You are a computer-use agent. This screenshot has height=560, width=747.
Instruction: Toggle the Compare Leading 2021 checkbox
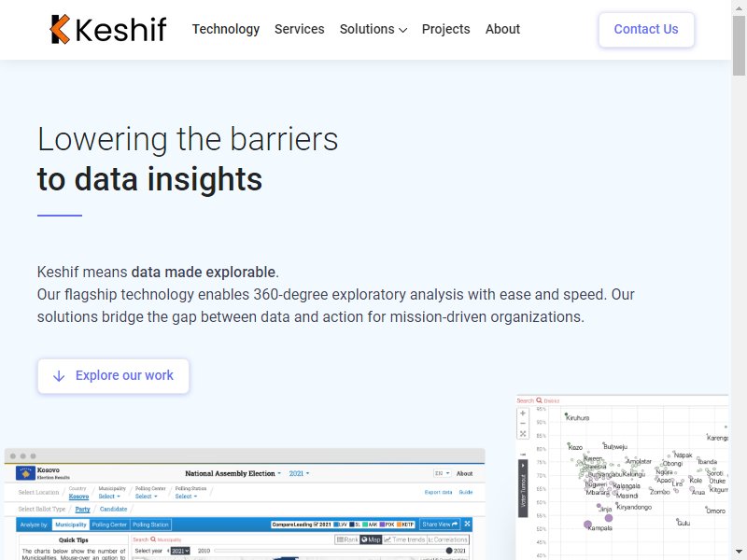(x=316, y=525)
